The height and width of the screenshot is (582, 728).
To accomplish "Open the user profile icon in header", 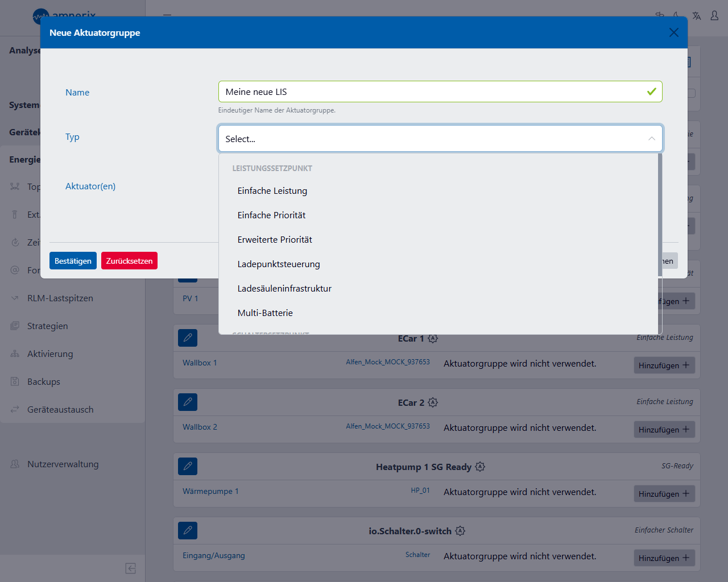I will point(714,16).
